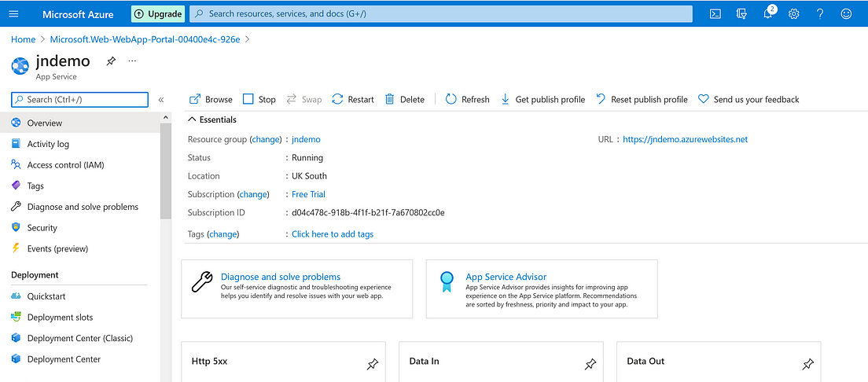
Task: Open the jndemo resource group link
Action: 306,139
